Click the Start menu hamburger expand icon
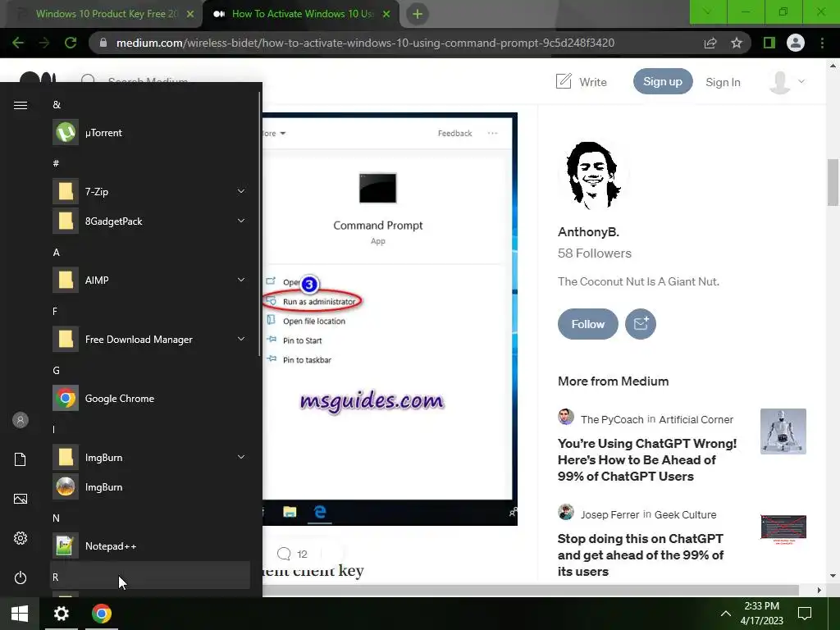The image size is (840, 630). click(21, 105)
